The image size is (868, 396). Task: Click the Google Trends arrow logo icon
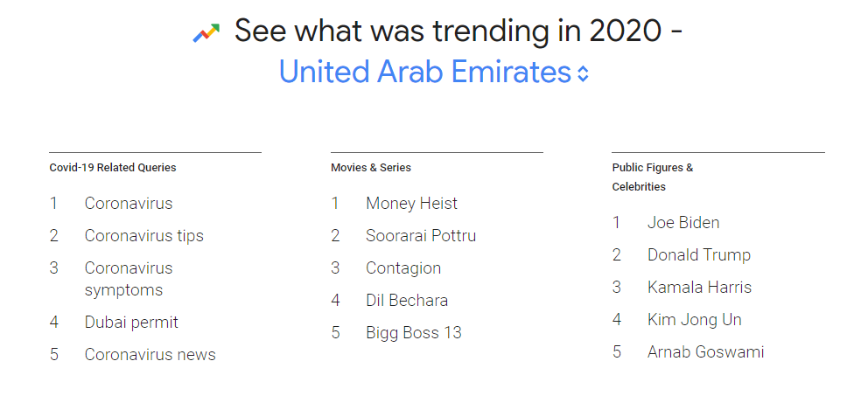tap(206, 33)
